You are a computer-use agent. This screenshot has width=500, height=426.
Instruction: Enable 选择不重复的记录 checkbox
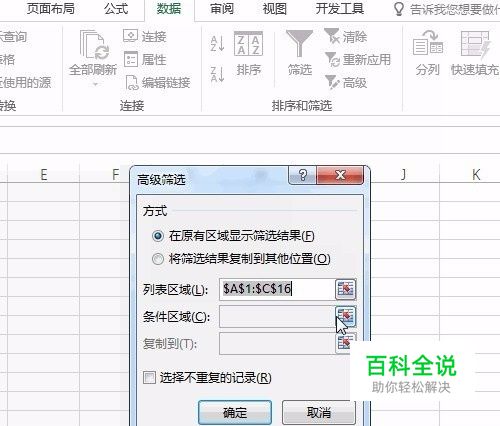pyautogui.click(x=149, y=378)
